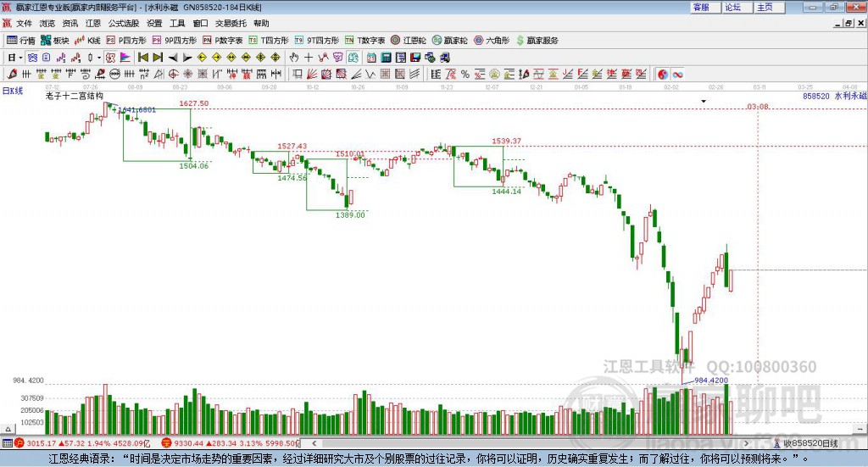Open the 客服 customer service button

click(x=704, y=7)
